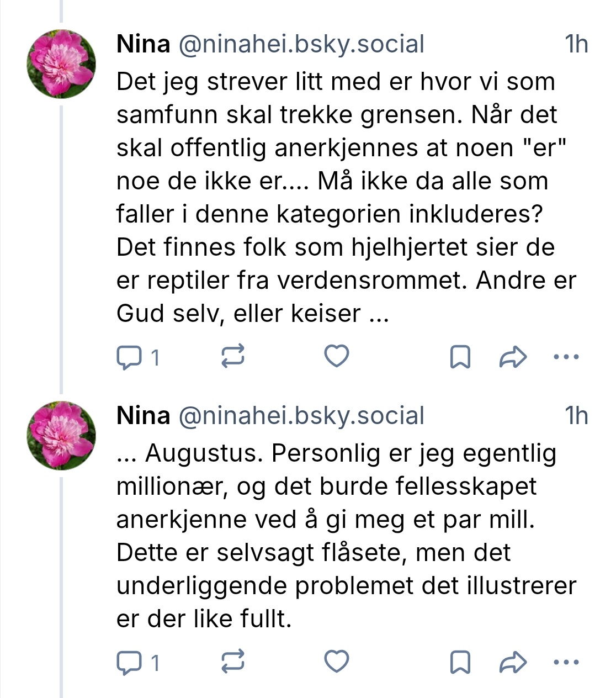
Task: Open the @ninahei.bsky.social handle in second post
Action: 301,416
